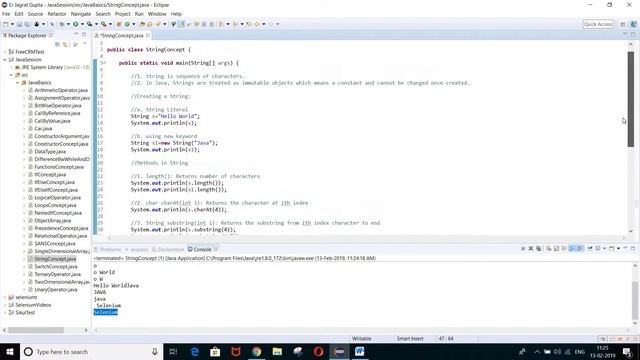Viewport: 640px width, 360px height.
Task: Click the External Tools run icon
Action: [104, 24]
